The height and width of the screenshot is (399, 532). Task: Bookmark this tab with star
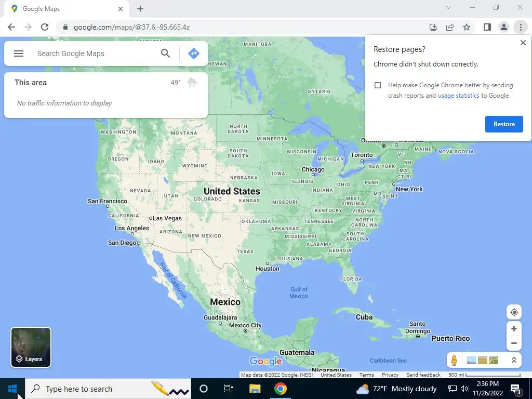[467, 27]
